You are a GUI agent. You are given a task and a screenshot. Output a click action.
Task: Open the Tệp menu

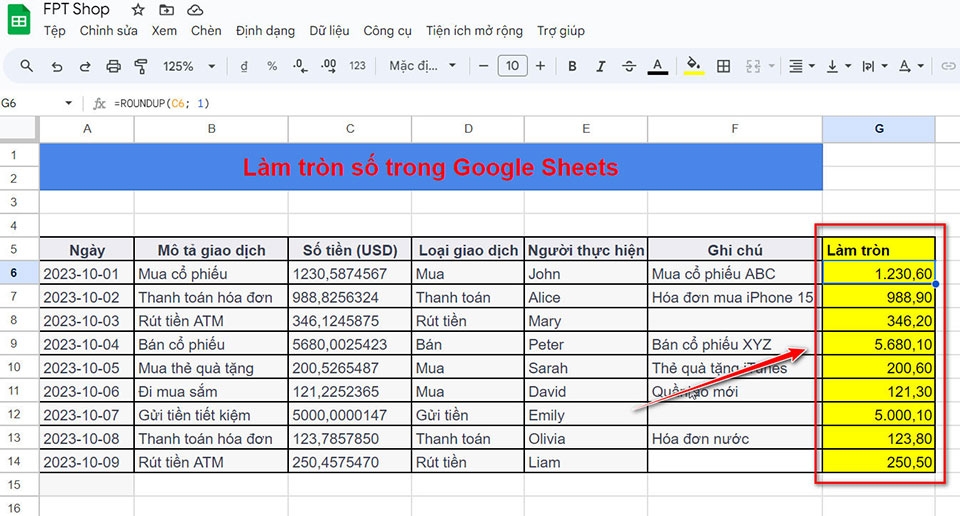point(54,31)
